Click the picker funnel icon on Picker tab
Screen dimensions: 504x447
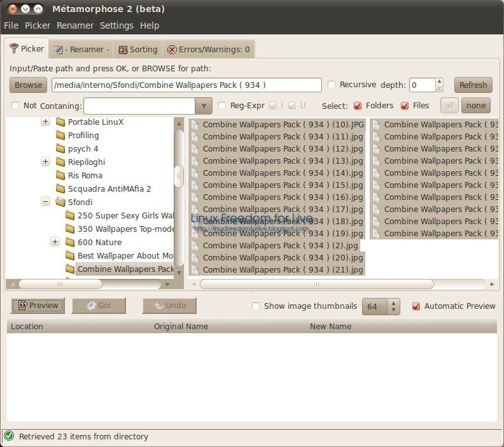[14, 48]
